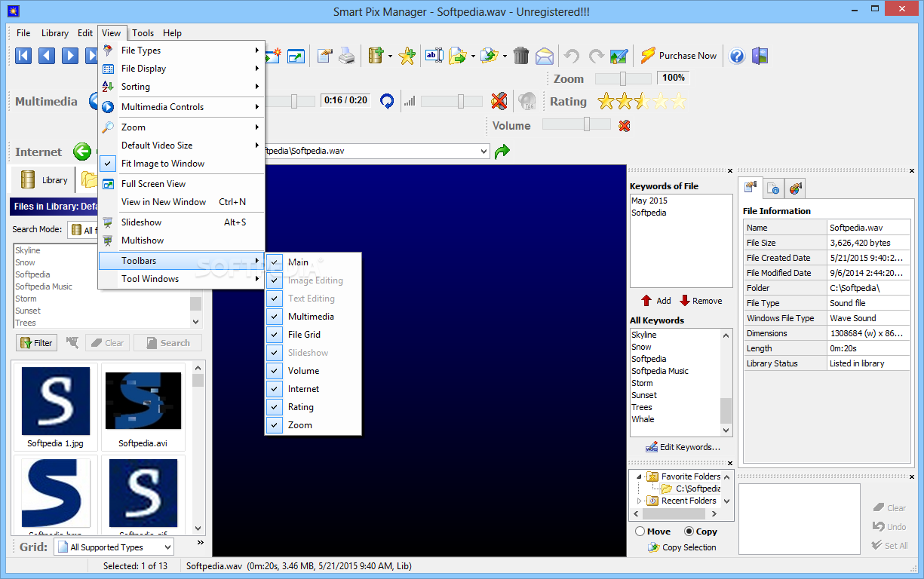Choose View in New Window
924x579 pixels.
tap(181, 202)
